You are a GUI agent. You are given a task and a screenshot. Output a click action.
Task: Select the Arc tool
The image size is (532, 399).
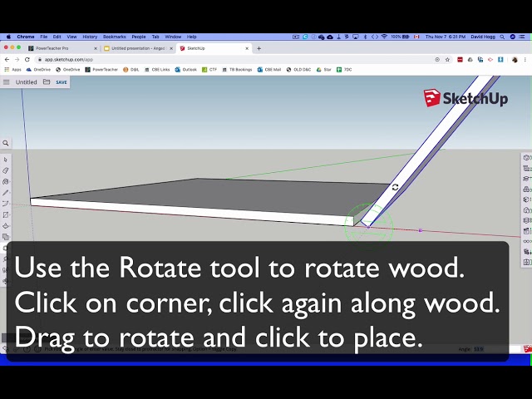click(x=6, y=204)
